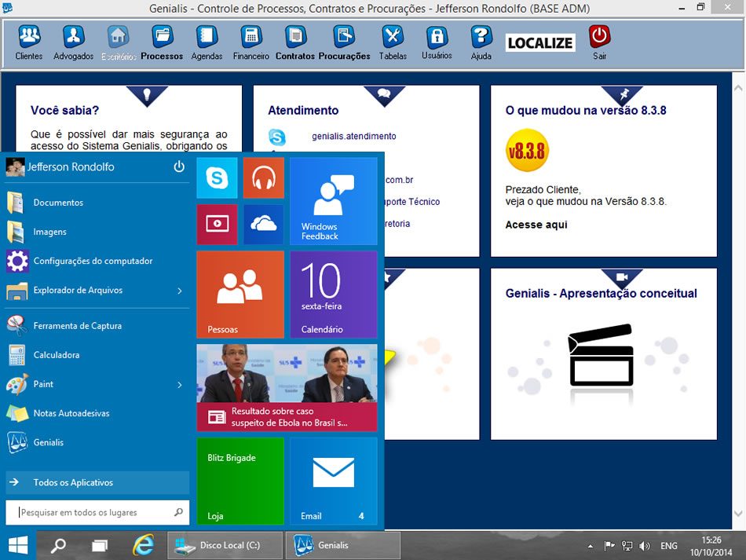This screenshot has height=560, width=746.
Task: Open the network tray icon
Action: coord(627,546)
